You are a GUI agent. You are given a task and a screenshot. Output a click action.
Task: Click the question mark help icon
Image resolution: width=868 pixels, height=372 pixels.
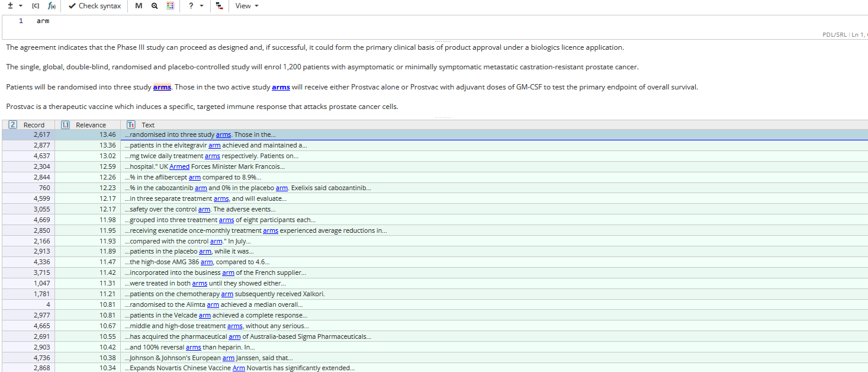pyautogui.click(x=191, y=6)
